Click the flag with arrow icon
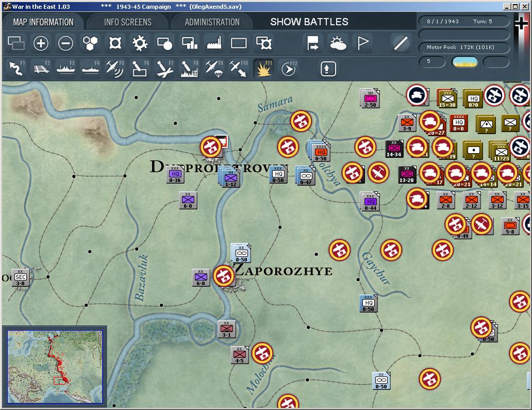 312,43
